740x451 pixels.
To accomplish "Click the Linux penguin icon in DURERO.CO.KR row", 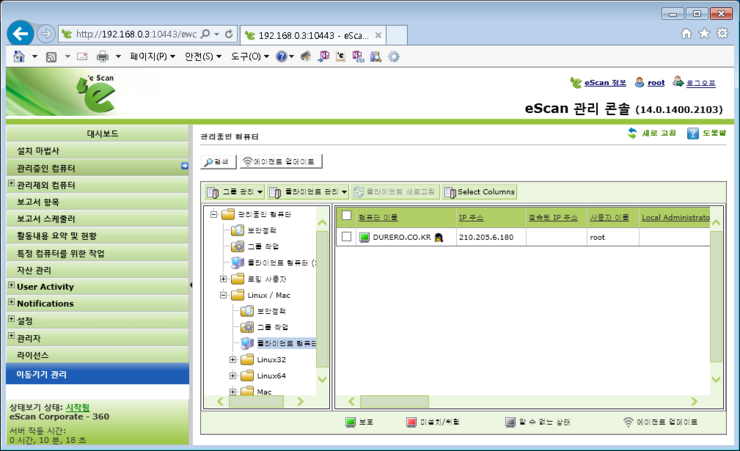I will 439,237.
